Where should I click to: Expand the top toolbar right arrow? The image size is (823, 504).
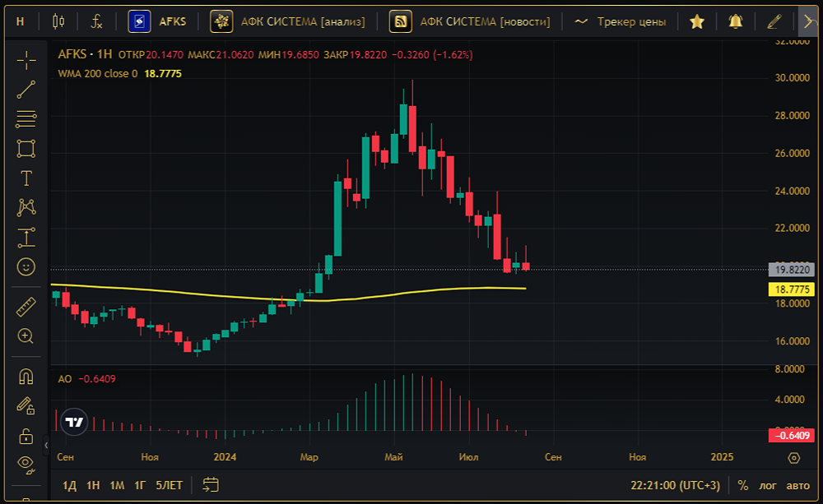point(808,21)
